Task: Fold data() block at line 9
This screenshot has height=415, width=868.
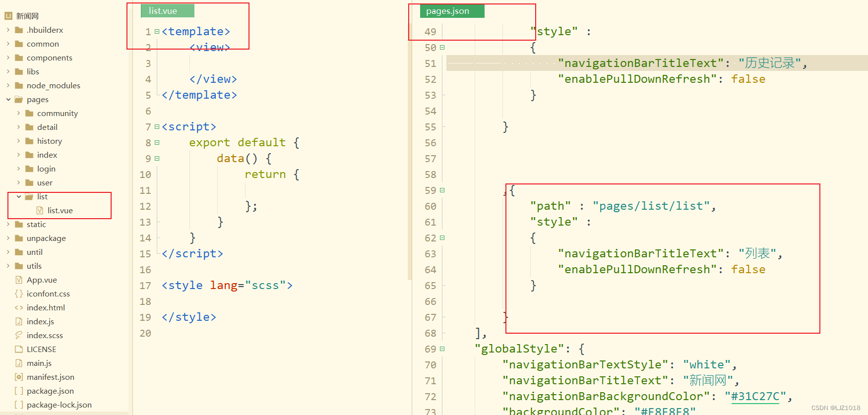Action: (x=157, y=158)
